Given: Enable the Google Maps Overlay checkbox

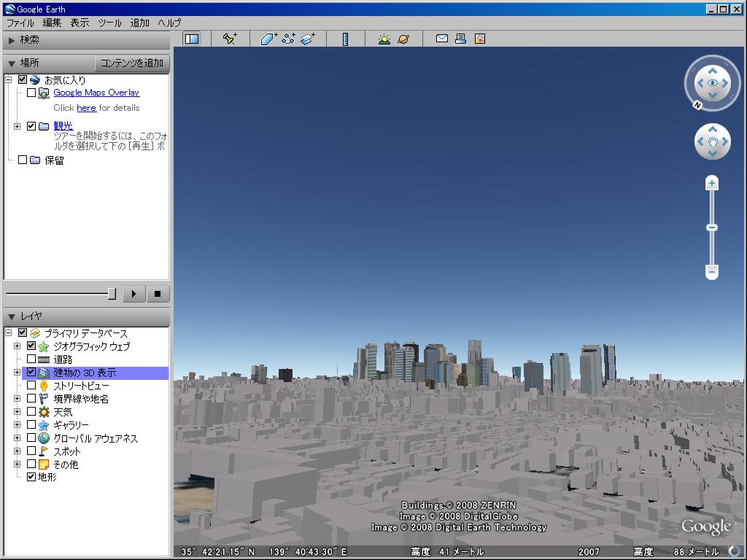Looking at the screenshot, I should [31, 93].
